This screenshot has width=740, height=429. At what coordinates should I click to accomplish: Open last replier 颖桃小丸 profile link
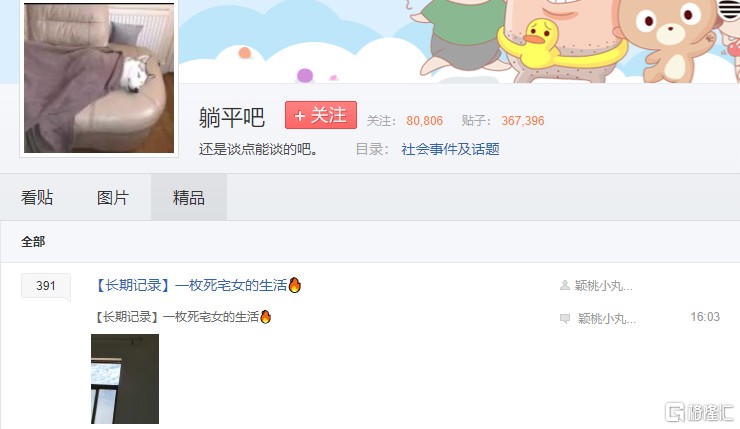click(x=607, y=319)
